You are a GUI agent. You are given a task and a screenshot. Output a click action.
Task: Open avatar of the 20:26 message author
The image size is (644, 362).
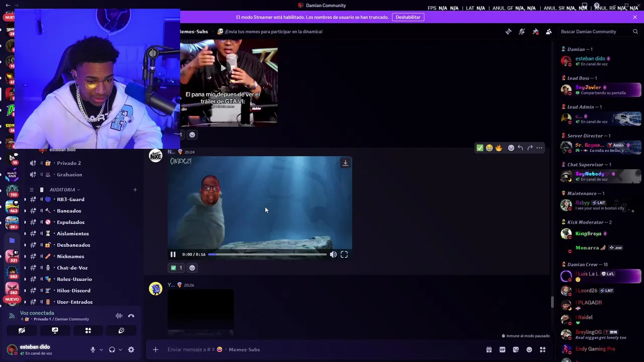click(x=155, y=289)
